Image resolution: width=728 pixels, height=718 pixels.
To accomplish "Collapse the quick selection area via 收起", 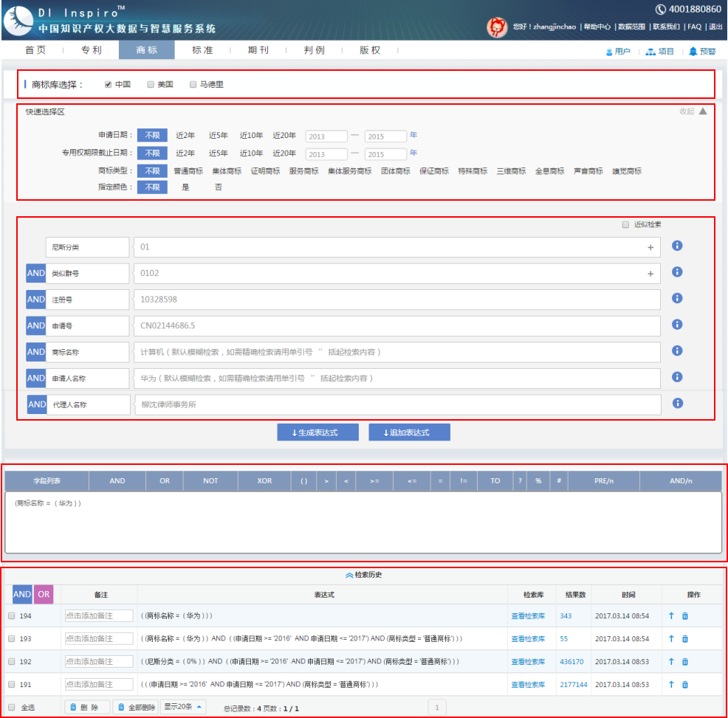I will tap(693, 111).
